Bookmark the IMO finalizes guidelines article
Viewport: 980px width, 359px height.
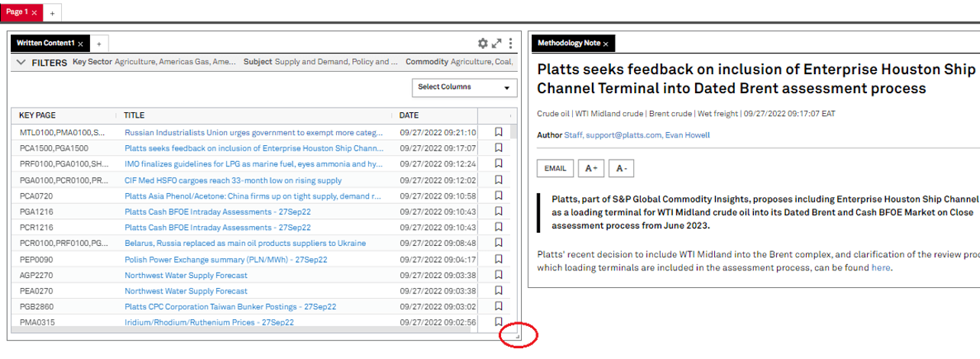pyautogui.click(x=498, y=163)
